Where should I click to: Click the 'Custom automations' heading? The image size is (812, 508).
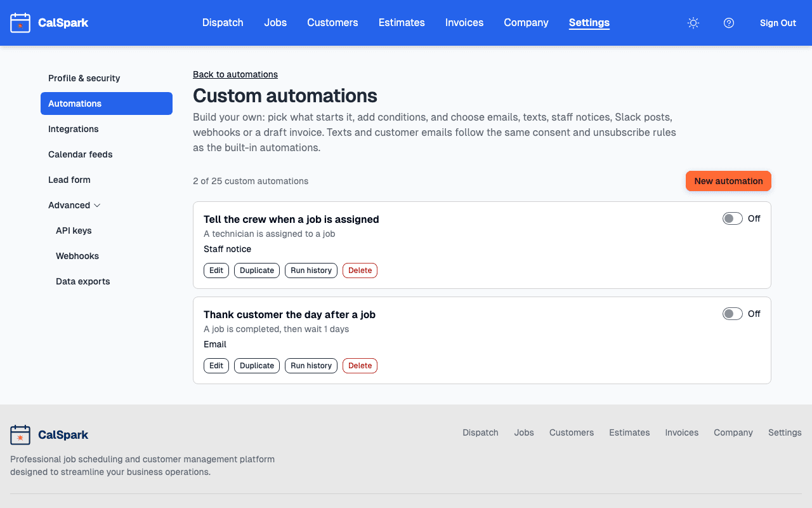(x=285, y=96)
